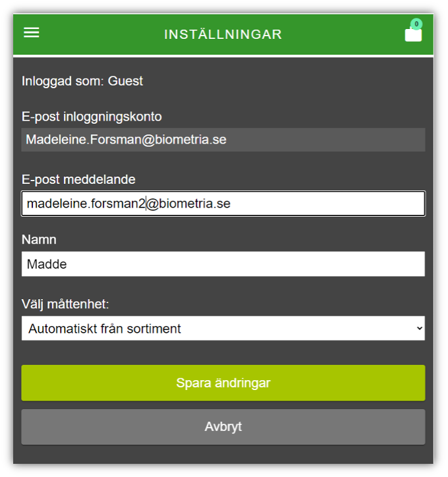Click empty dark panel area below Avbryt
The width and height of the screenshot is (448, 477).
223,455
